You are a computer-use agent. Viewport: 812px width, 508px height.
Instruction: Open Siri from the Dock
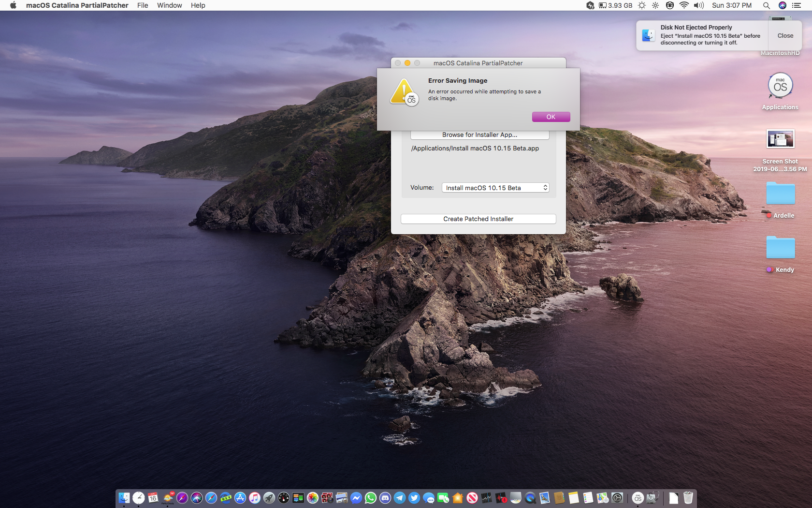pyautogui.click(x=197, y=498)
